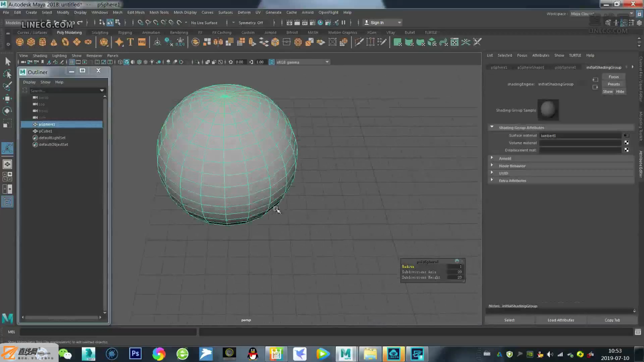Image resolution: width=644 pixels, height=362 pixels.
Task: Toggle the viewport grid display
Action: [x=72, y=62]
